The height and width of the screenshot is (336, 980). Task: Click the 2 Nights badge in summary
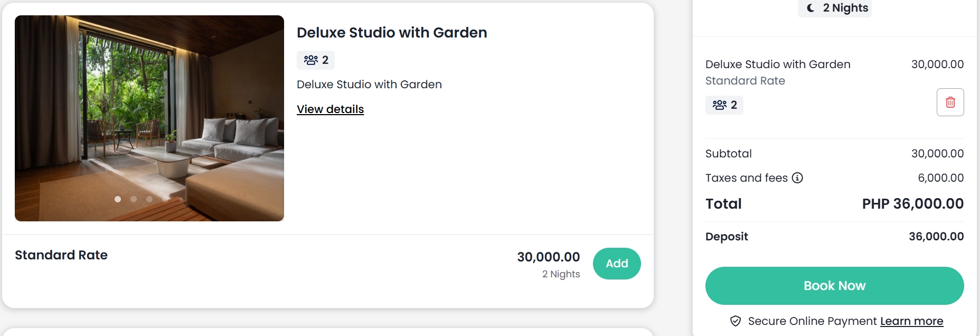pos(835,8)
